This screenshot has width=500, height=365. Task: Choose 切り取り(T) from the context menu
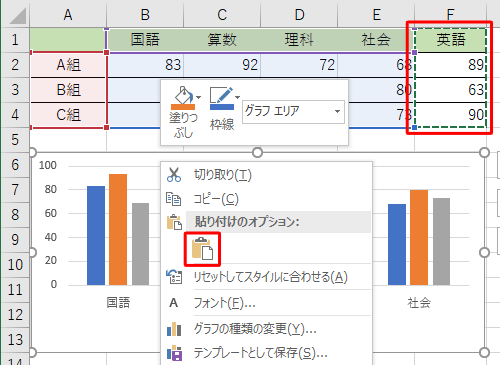coord(266,175)
